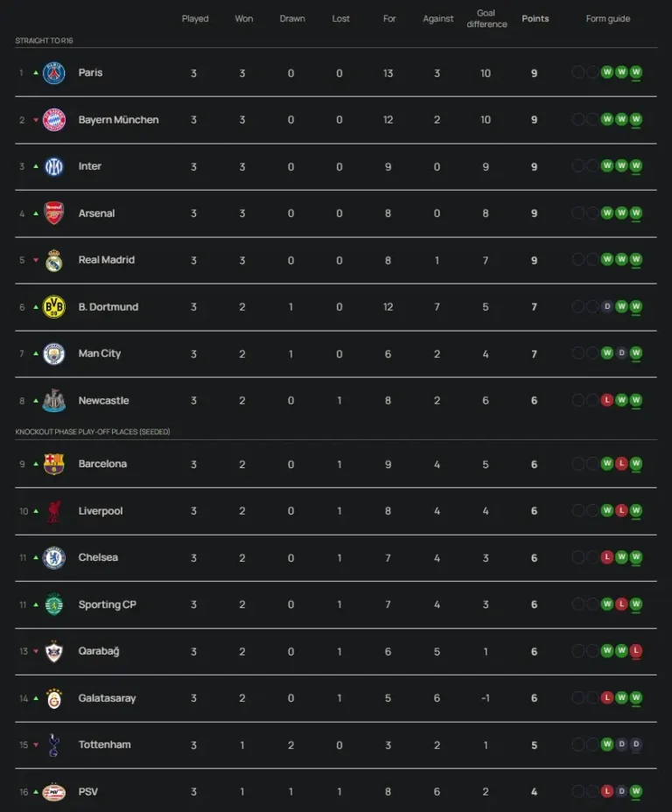This screenshot has width=672, height=812.
Task: Click the Bayern München club crest
Action: click(54, 120)
